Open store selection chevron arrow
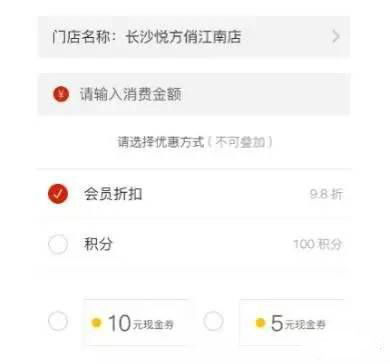Screen dimensions: 390x364 336,36
